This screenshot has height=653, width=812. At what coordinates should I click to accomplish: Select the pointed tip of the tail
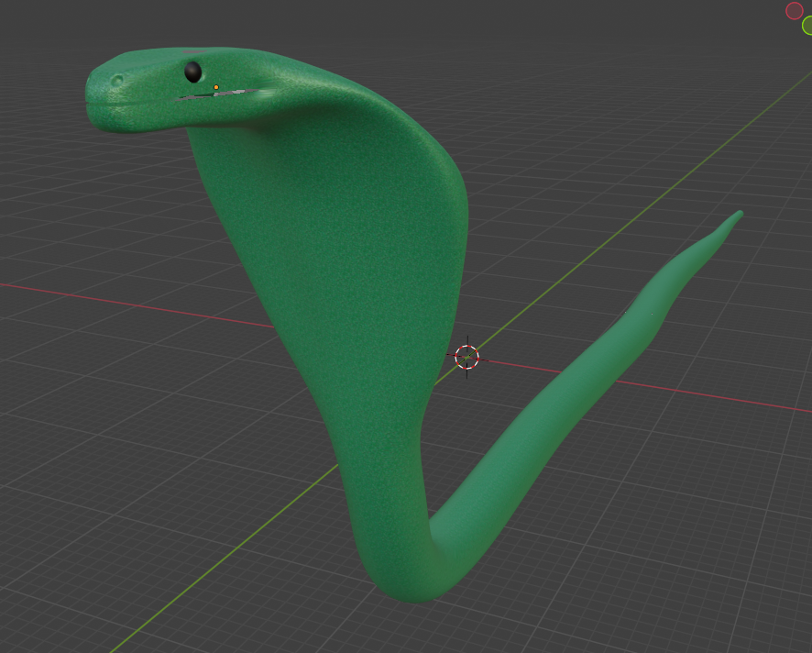point(738,216)
